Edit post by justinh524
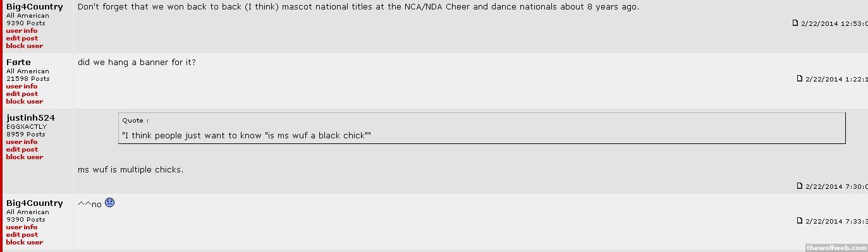The width and height of the screenshot is (868, 252). point(22,149)
